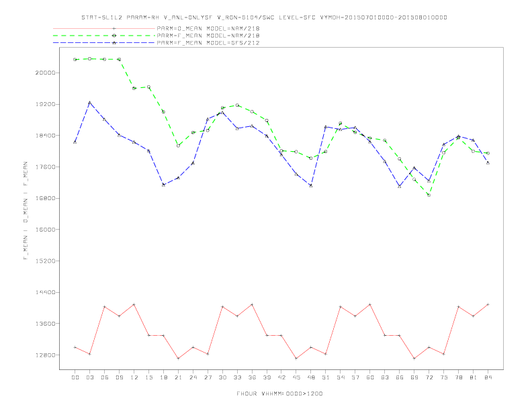Click x-axis forecast hour label 81

[474, 377]
